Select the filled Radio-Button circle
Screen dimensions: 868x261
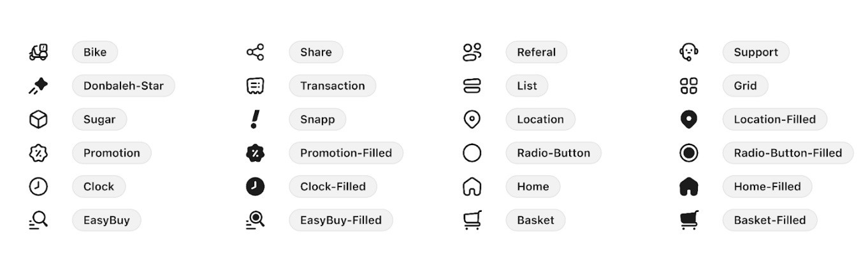(x=689, y=153)
